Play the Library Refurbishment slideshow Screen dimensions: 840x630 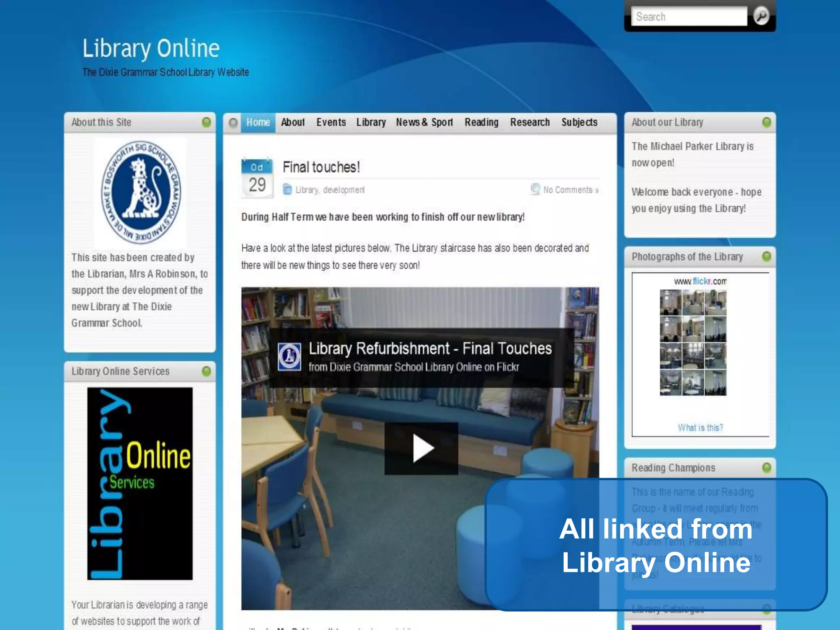coord(421,448)
